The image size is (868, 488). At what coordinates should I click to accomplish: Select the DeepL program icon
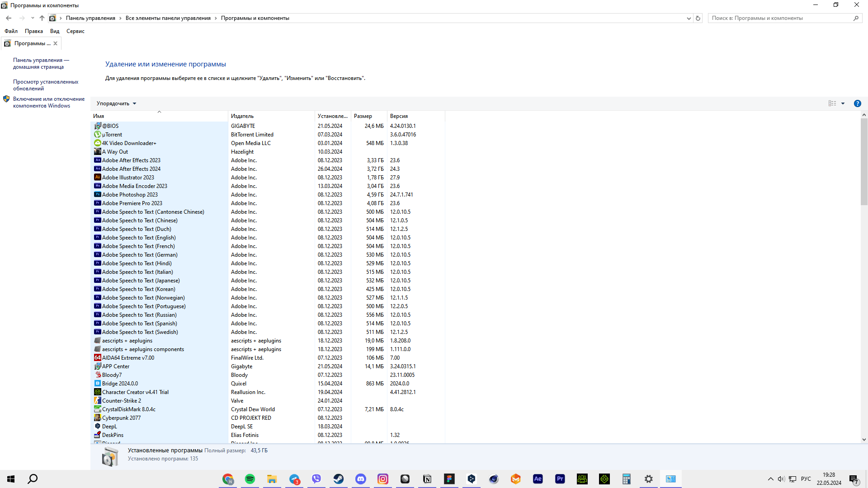point(97,427)
